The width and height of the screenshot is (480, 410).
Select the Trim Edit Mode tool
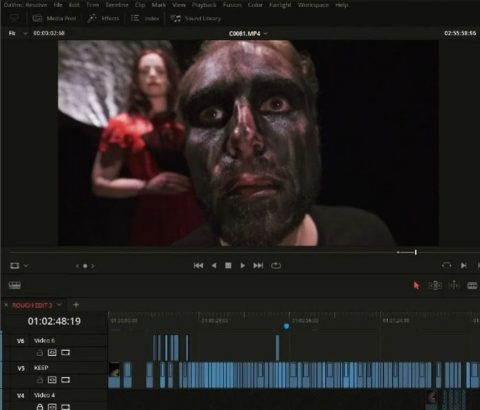coord(435,285)
